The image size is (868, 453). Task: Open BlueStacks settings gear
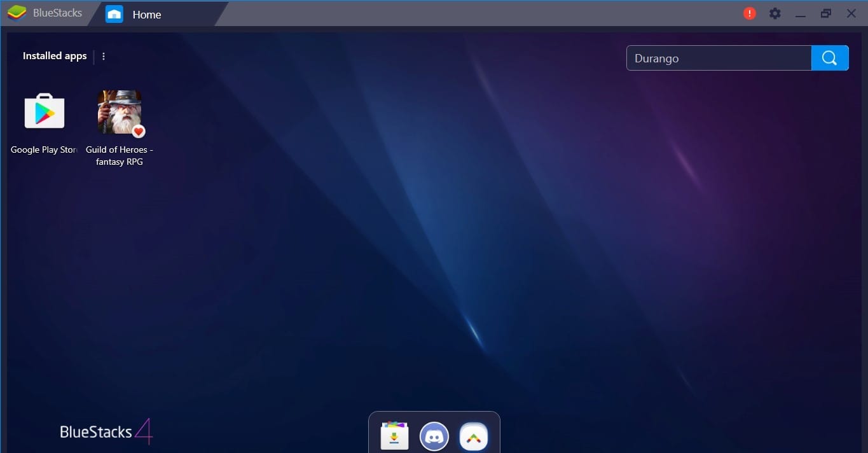775,13
